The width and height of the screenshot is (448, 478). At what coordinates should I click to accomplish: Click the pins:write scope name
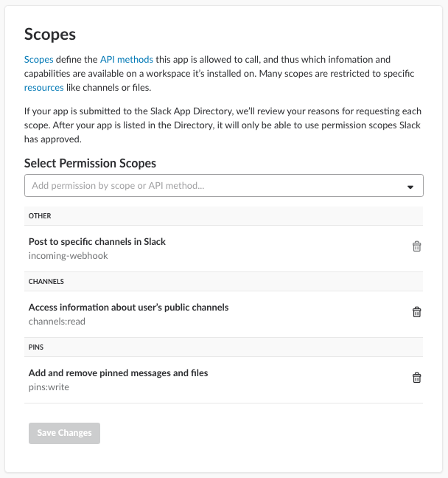tap(49, 387)
